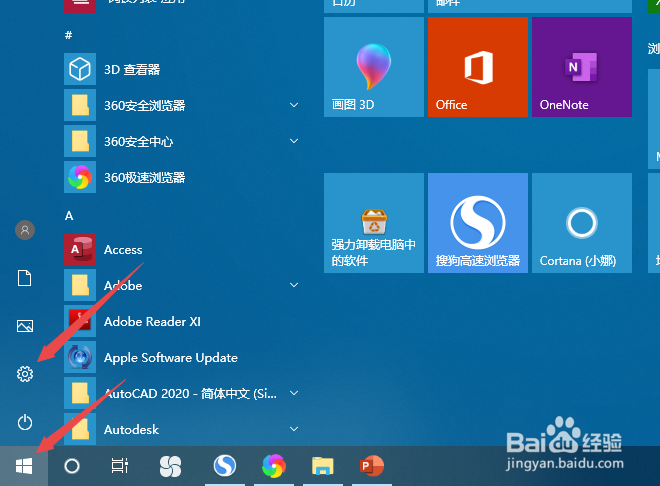Open the 3D 查看器 app
The width and height of the screenshot is (660, 486).
click(183, 69)
